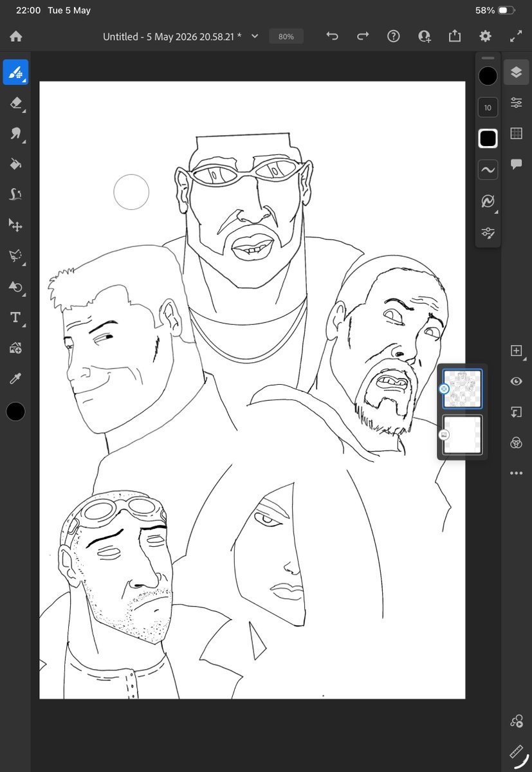The width and height of the screenshot is (532, 772).
Task: Select the Lasso selection tool
Action: coord(15,255)
